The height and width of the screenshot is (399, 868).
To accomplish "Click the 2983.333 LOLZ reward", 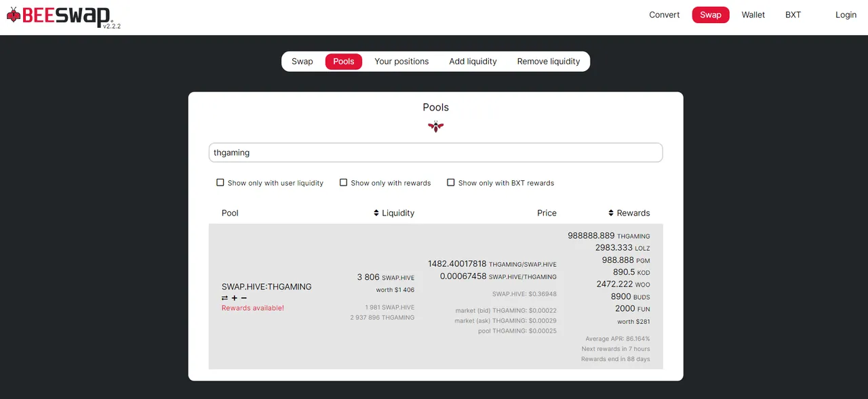I will 623,248.
